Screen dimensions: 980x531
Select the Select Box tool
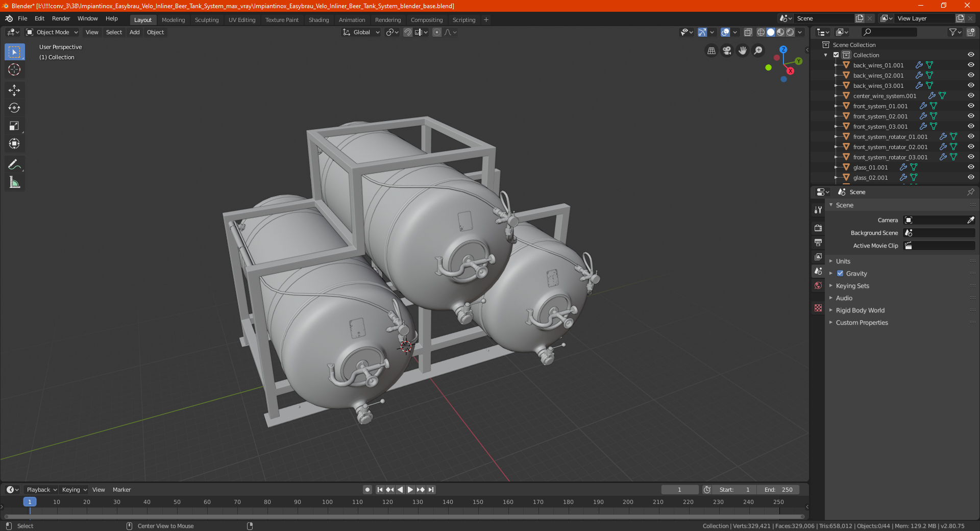click(x=14, y=52)
